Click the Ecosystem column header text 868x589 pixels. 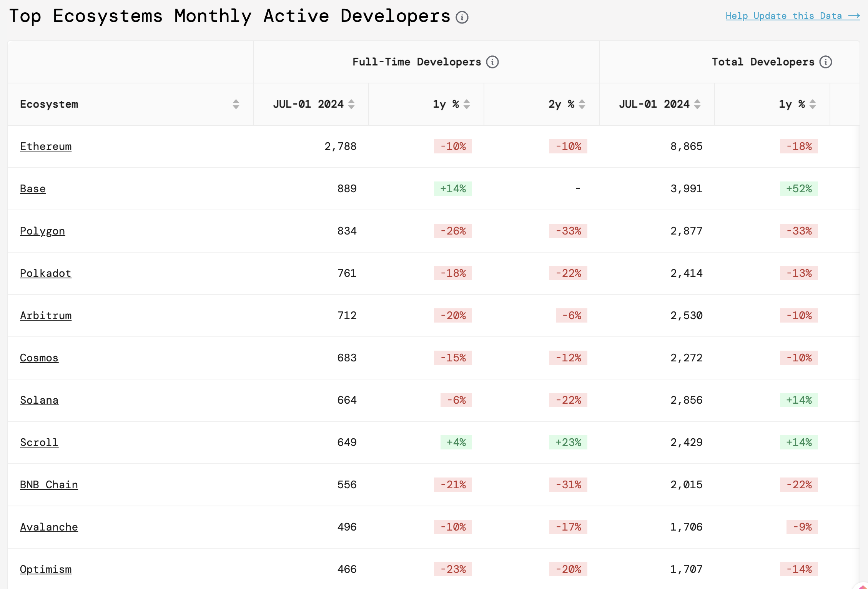click(49, 104)
